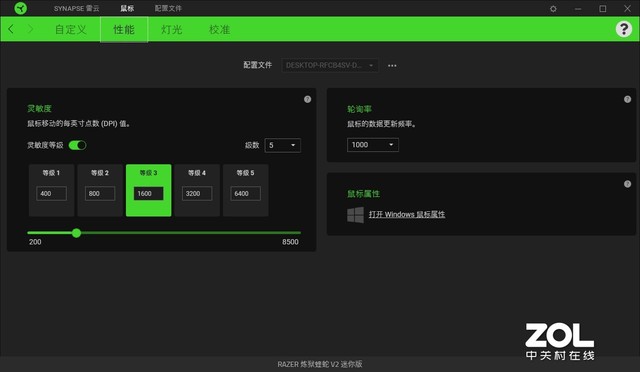640x372 pixels.
Task: Click the Razer logo icon
Action: pos(20,8)
